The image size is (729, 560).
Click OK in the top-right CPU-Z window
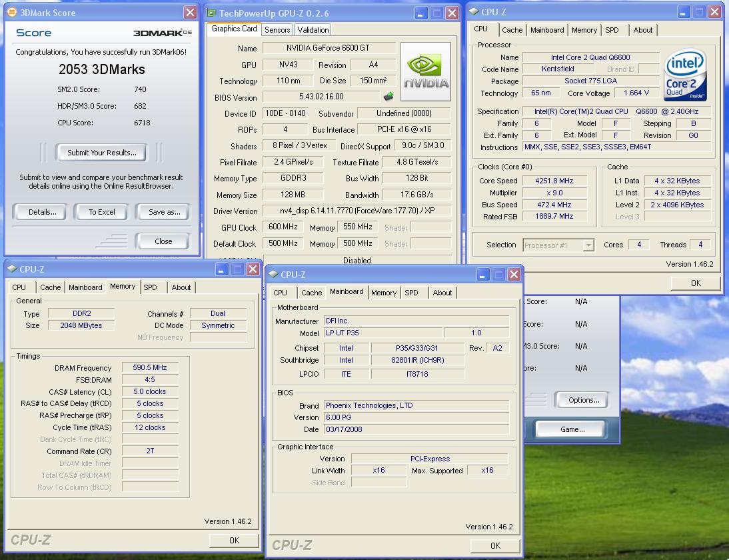696,283
